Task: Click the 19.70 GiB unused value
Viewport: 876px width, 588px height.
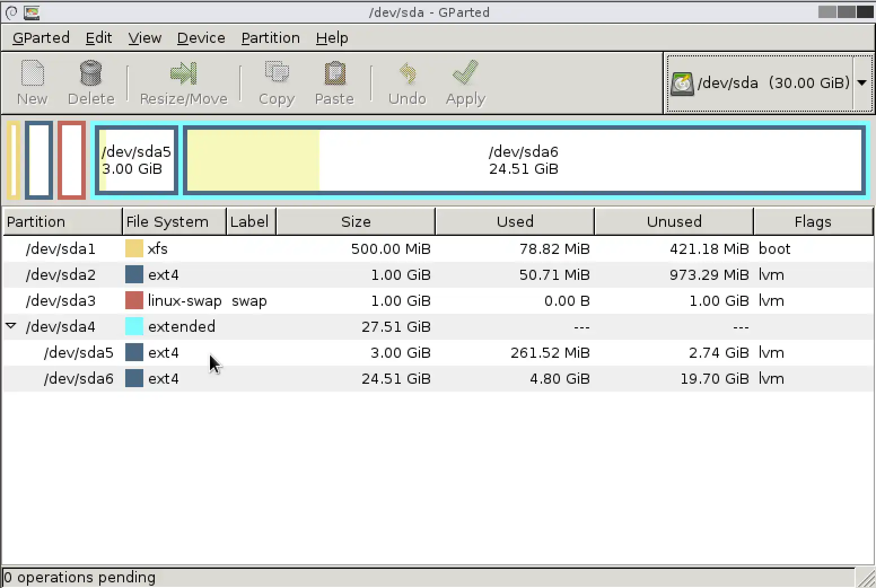Action: 715,379
